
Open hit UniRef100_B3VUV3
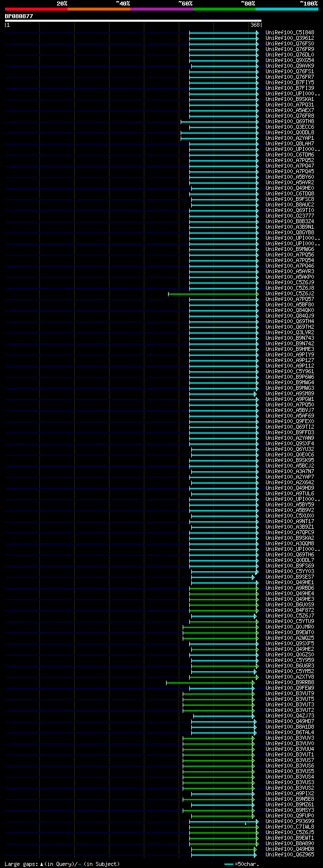290,738
